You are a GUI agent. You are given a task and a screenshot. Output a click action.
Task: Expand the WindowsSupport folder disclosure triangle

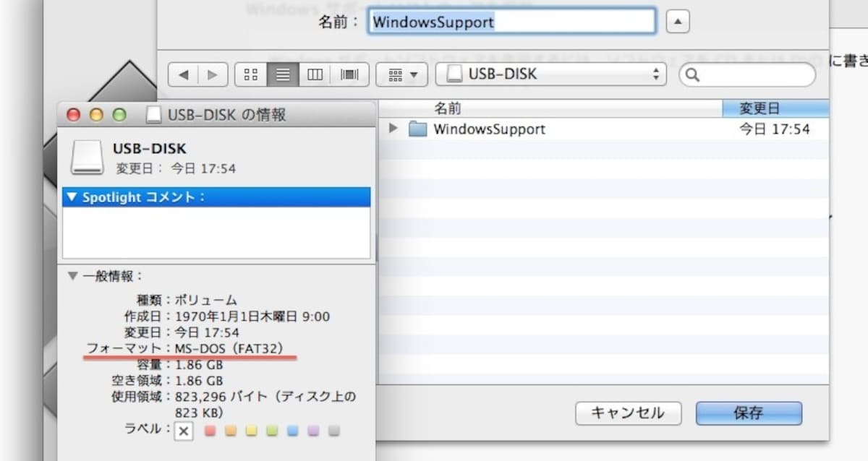pos(393,129)
